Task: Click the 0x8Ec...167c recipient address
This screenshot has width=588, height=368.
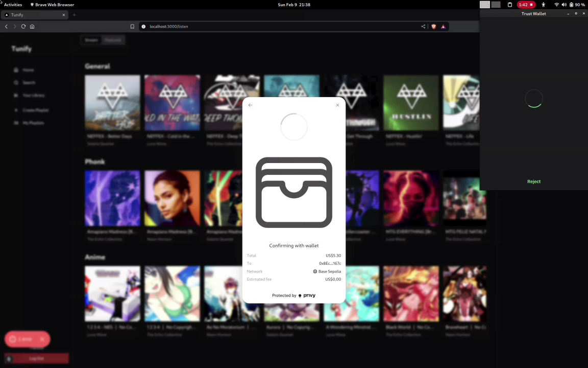Action: pos(330,263)
